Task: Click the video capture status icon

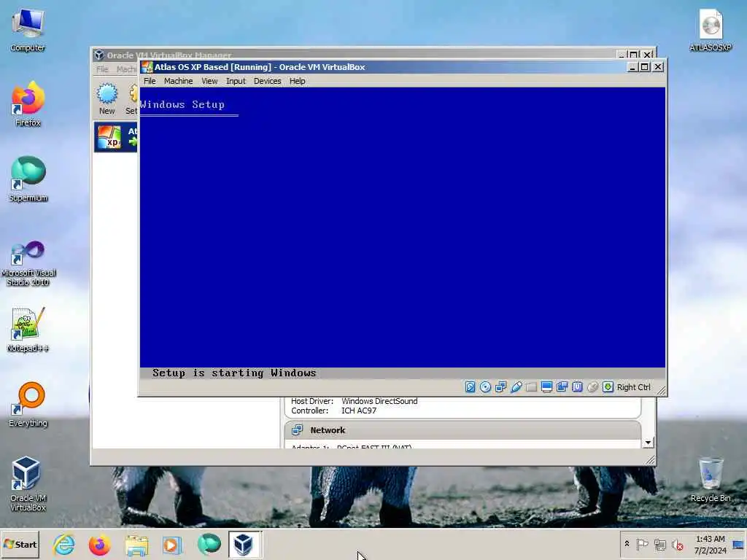Action: [562, 387]
